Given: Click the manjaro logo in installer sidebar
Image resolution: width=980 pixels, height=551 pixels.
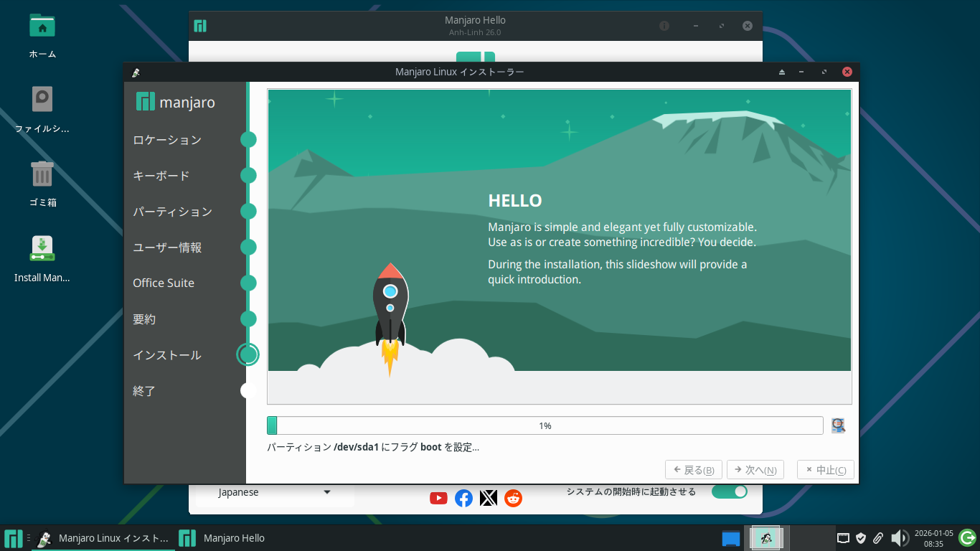Looking at the screenshot, I should 176,102.
